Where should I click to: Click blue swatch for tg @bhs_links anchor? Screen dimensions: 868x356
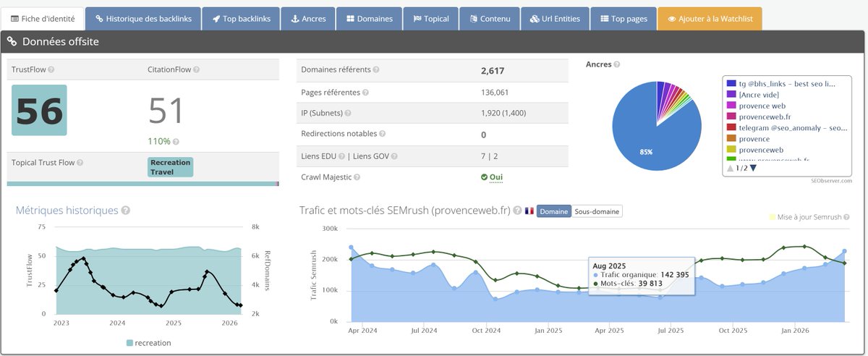[x=731, y=84]
